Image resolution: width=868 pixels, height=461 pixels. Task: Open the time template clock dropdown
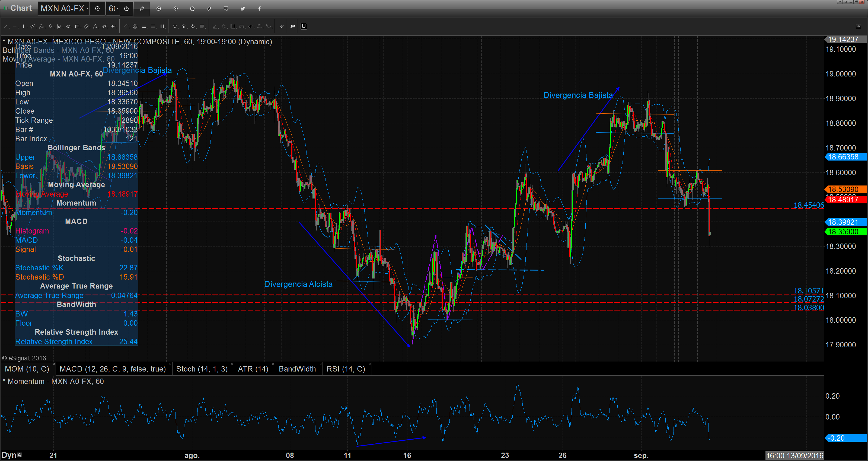(126, 9)
